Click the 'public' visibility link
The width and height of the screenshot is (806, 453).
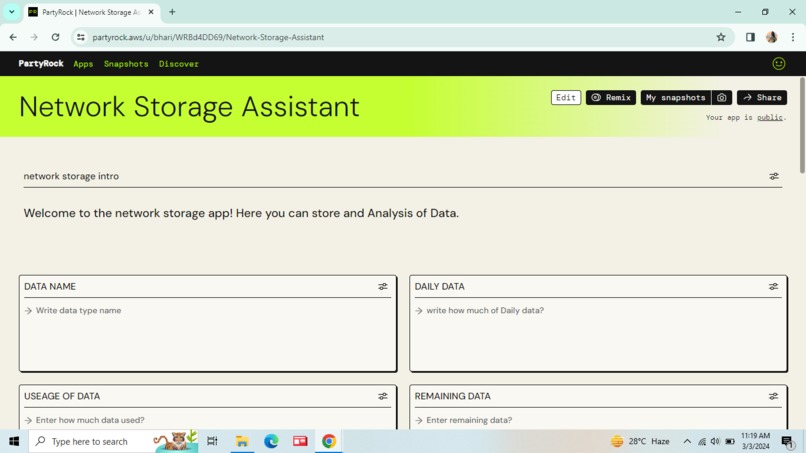(770, 118)
